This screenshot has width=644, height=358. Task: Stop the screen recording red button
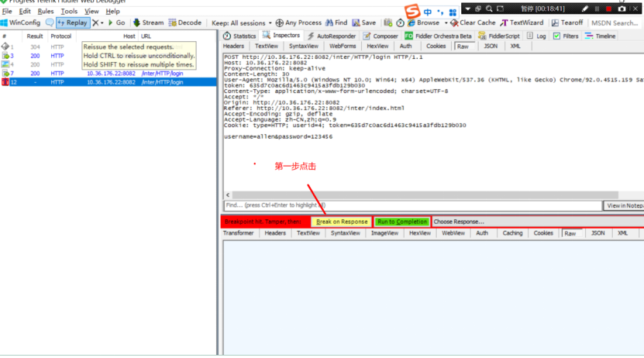pyautogui.click(x=608, y=9)
